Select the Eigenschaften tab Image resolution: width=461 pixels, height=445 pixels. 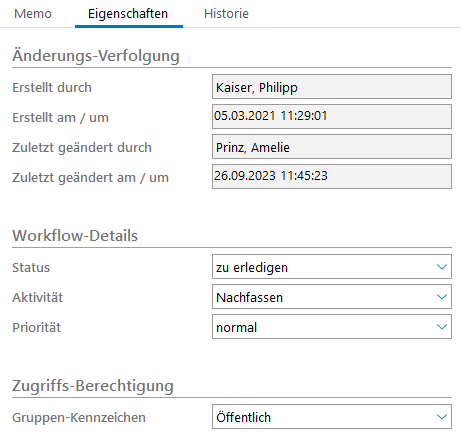point(128,14)
